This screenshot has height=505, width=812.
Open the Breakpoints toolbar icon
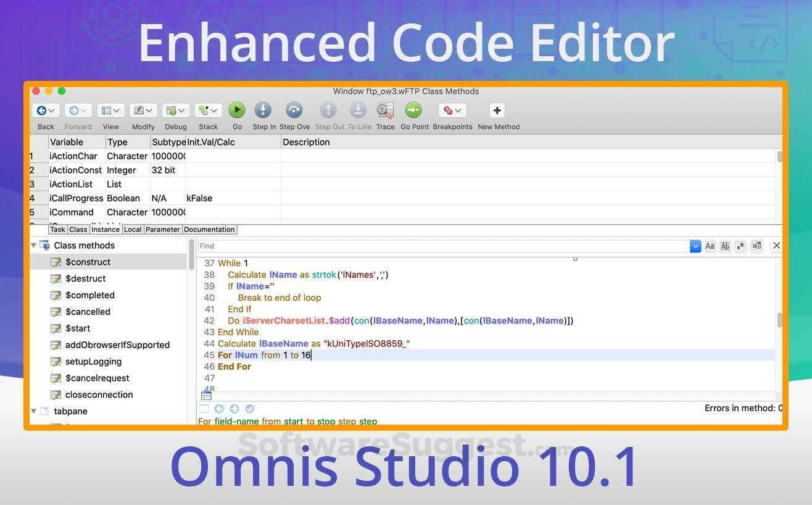click(x=452, y=110)
